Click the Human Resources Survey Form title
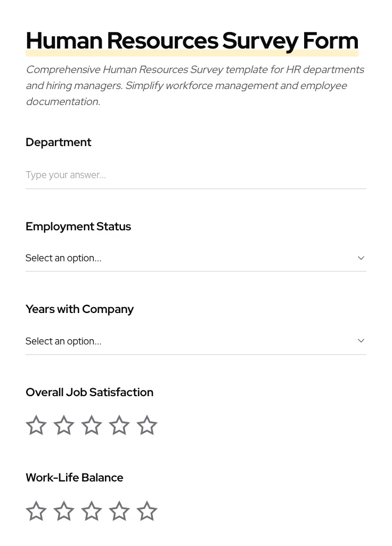392x546 pixels. pyautogui.click(x=192, y=41)
